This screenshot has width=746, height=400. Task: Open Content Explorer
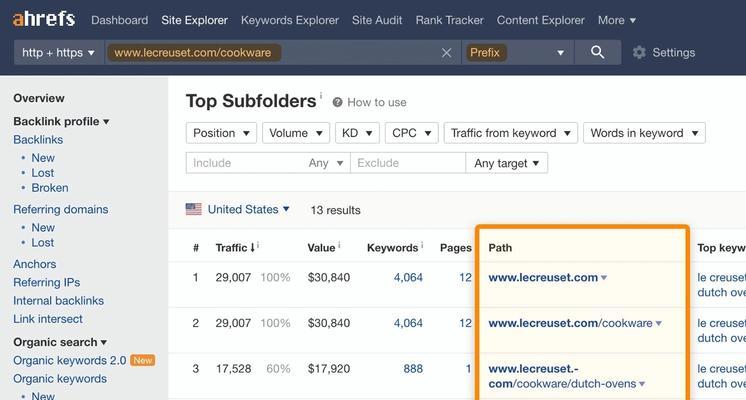point(540,20)
